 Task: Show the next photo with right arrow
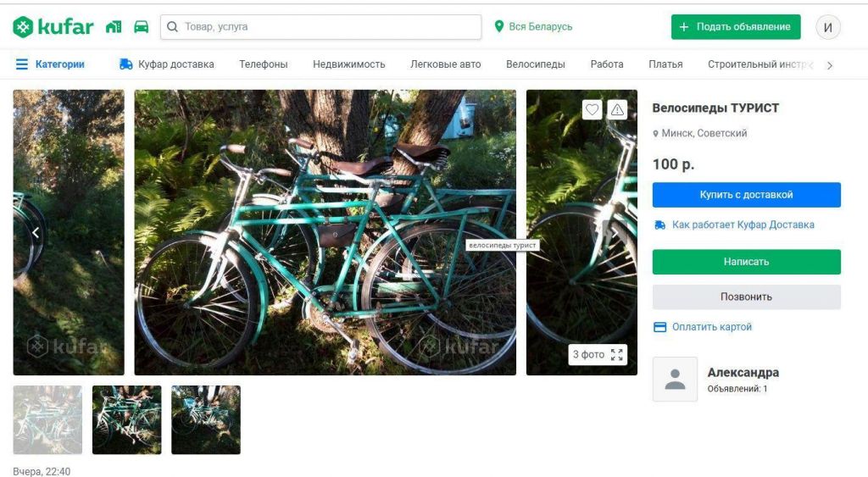pyautogui.click(x=615, y=232)
